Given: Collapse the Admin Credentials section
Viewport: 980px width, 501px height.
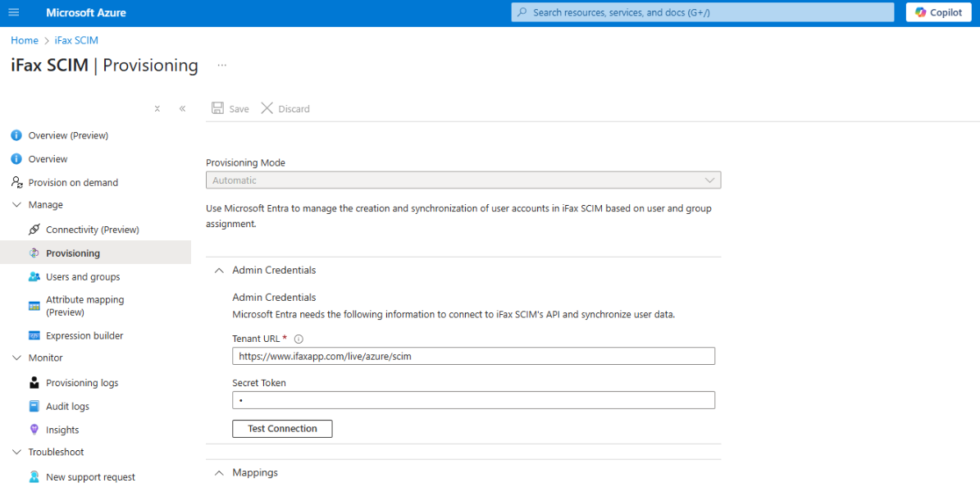Looking at the screenshot, I should [219, 271].
